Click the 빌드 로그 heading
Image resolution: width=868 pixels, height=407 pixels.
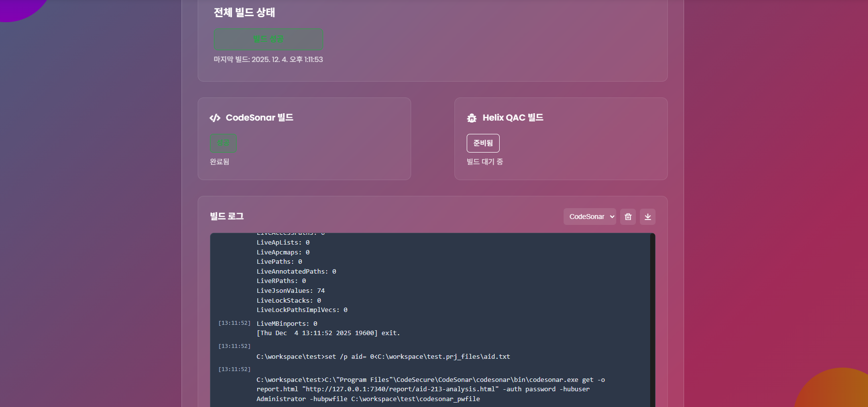click(227, 217)
